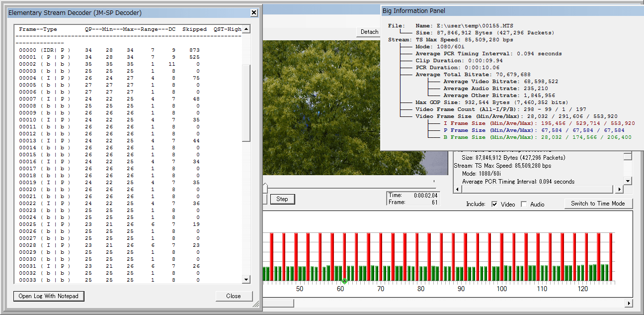Click the video position slider thumb
644x315 pixels.
pyautogui.click(x=265, y=188)
